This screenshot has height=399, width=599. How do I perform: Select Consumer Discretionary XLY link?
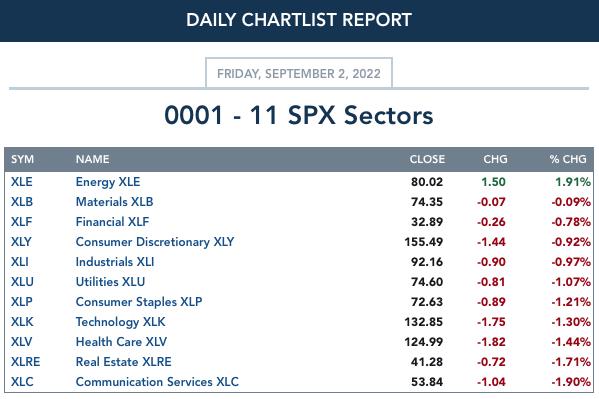(x=155, y=242)
